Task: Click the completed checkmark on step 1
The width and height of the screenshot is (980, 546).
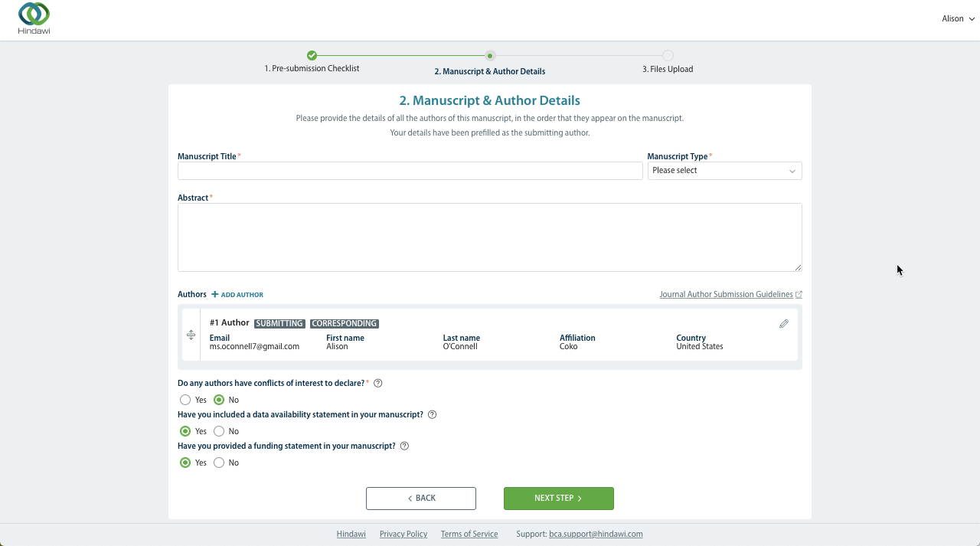Action: (312, 55)
